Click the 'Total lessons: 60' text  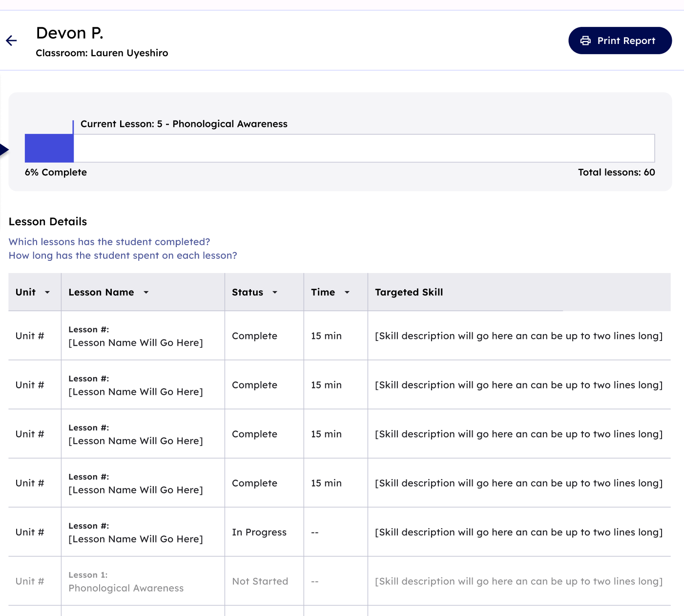point(616,172)
